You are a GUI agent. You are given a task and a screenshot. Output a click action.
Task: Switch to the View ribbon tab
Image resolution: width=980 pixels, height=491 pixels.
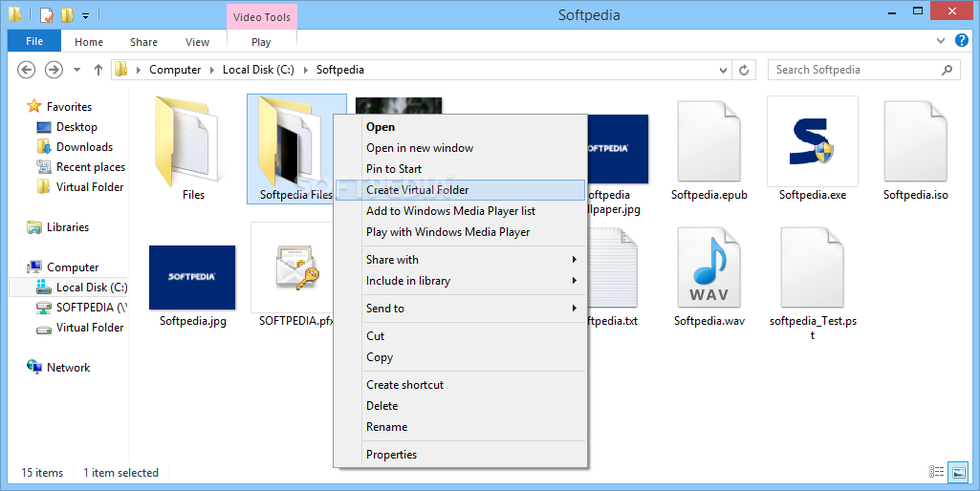(x=198, y=42)
